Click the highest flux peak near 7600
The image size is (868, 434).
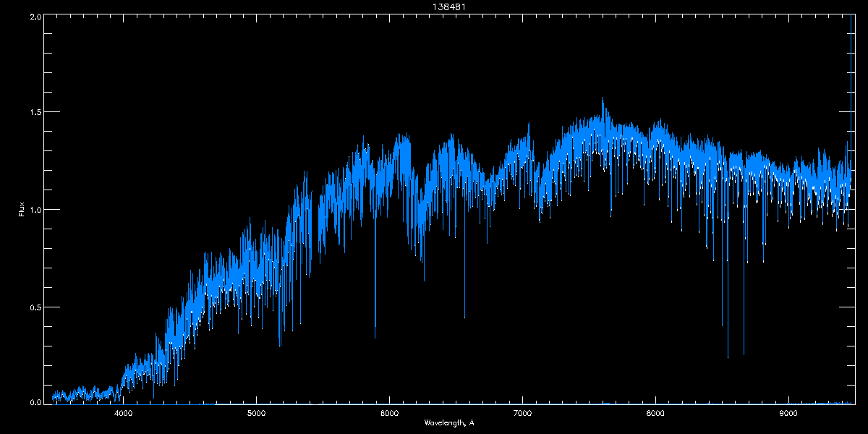point(602,99)
